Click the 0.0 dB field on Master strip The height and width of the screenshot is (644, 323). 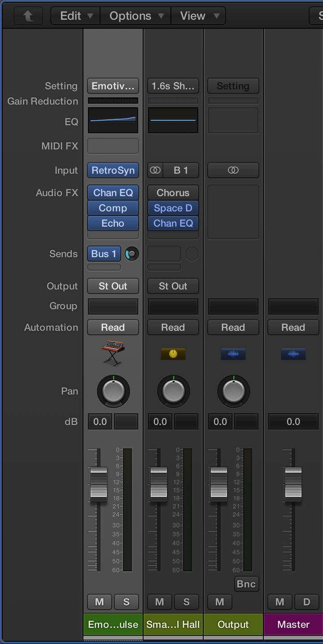pyautogui.click(x=293, y=421)
